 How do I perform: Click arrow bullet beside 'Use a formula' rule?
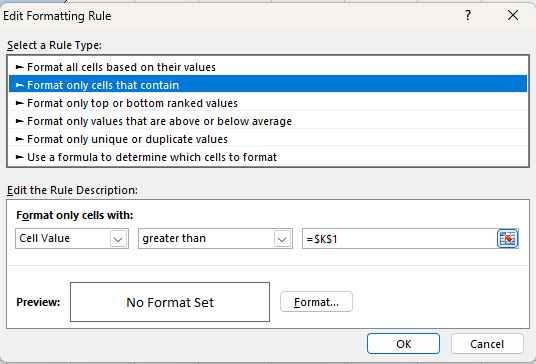tap(19, 157)
